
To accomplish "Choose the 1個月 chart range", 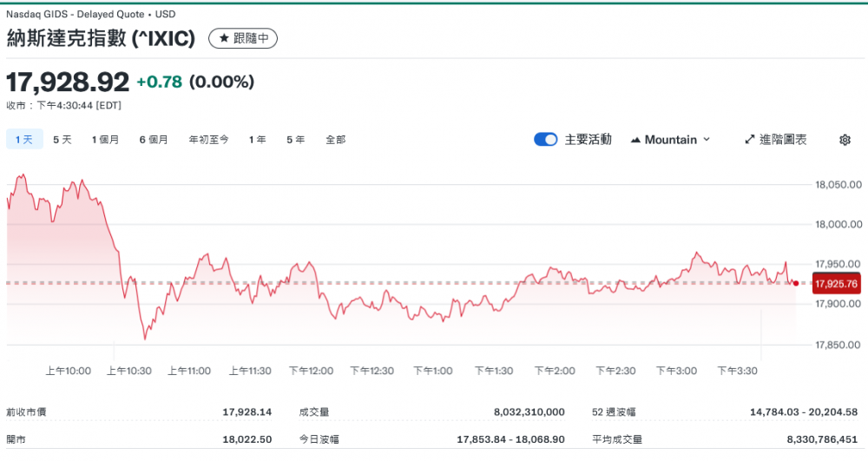I will (x=105, y=140).
